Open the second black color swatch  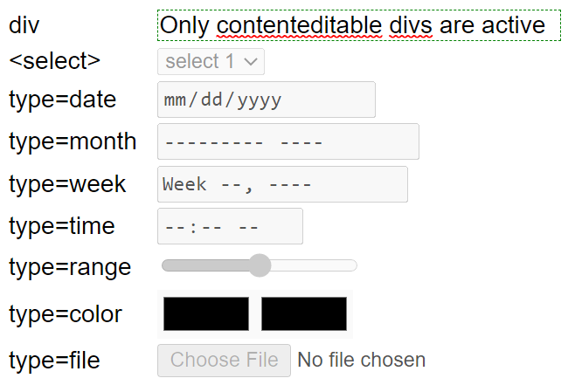click(304, 314)
